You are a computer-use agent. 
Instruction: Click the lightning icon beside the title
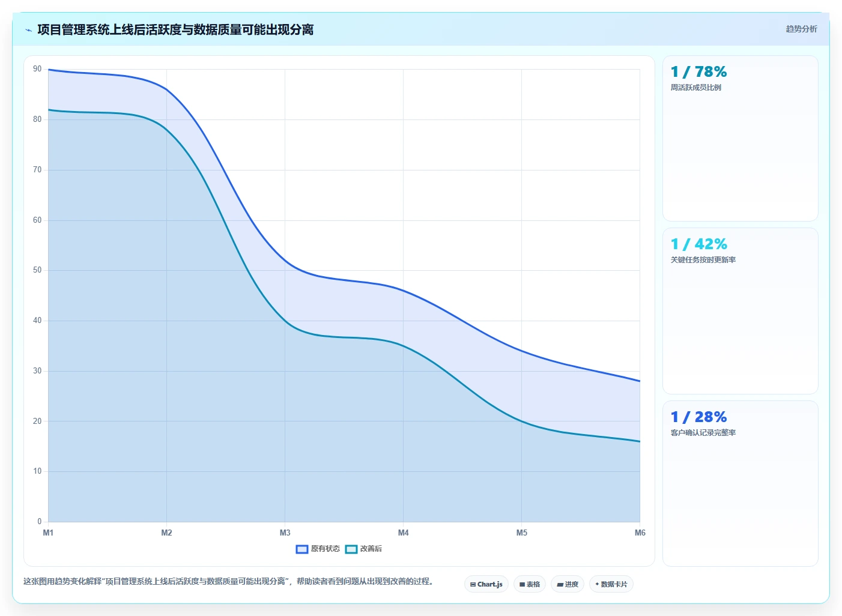[28, 30]
